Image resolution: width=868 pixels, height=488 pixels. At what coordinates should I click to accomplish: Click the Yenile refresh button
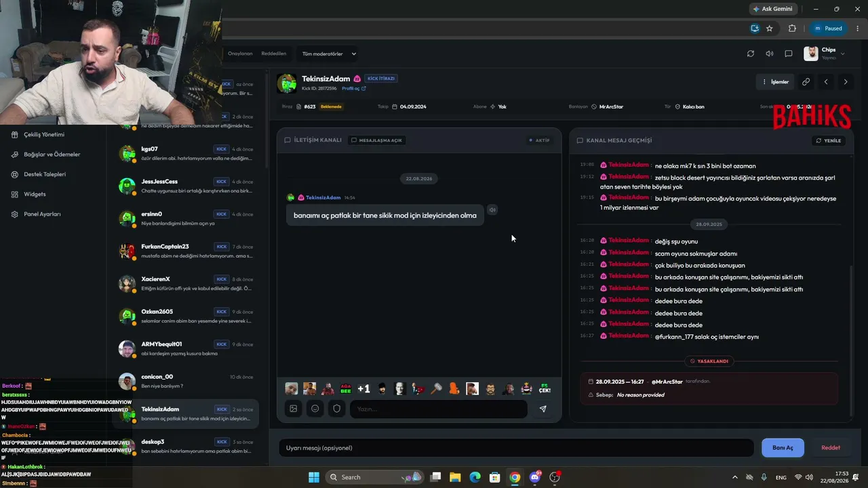[x=829, y=140]
